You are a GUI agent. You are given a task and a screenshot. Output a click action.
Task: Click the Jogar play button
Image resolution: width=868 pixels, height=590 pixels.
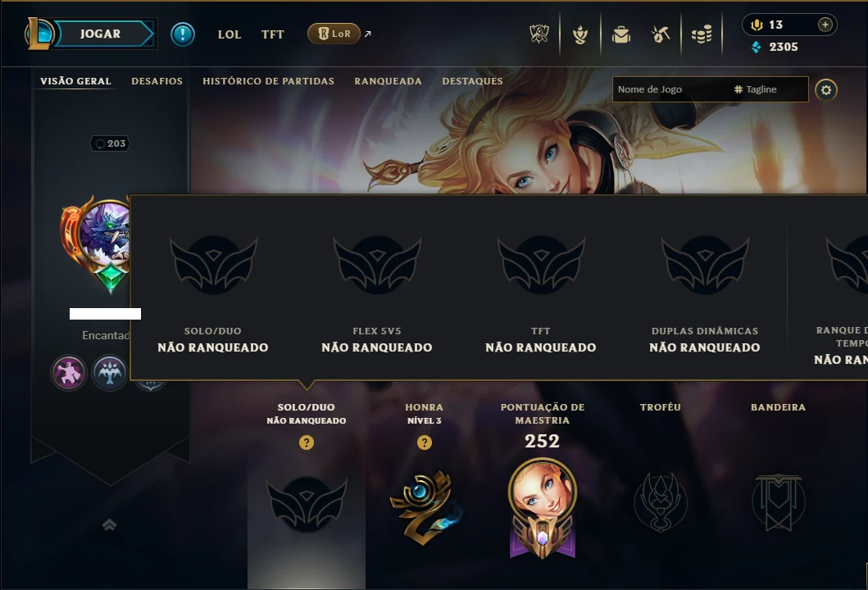point(100,34)
